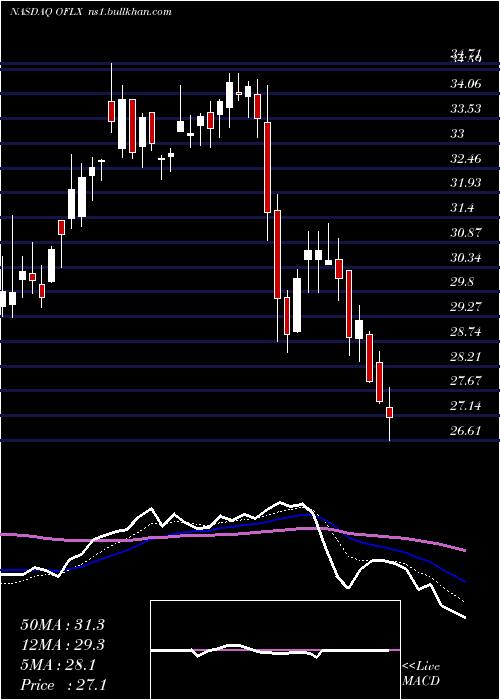Click the 50MA : 31.3 readout
Viewport: 500px width, 700px height.
point(62,625)
